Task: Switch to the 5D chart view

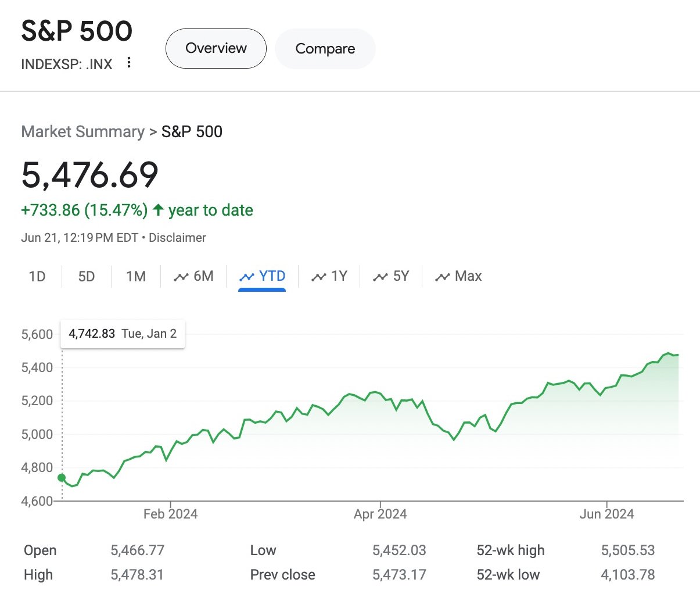Action: pos(85,276)
